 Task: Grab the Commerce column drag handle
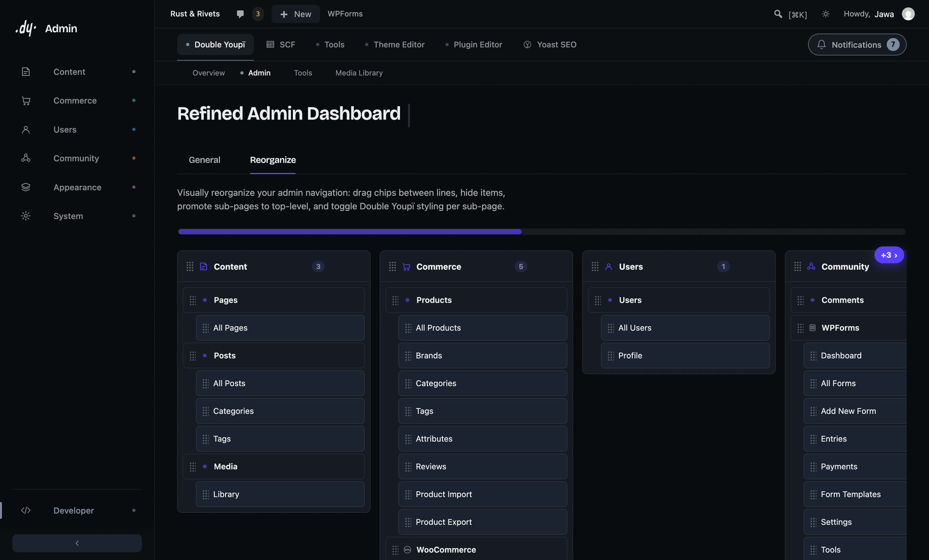pos(392,267)
